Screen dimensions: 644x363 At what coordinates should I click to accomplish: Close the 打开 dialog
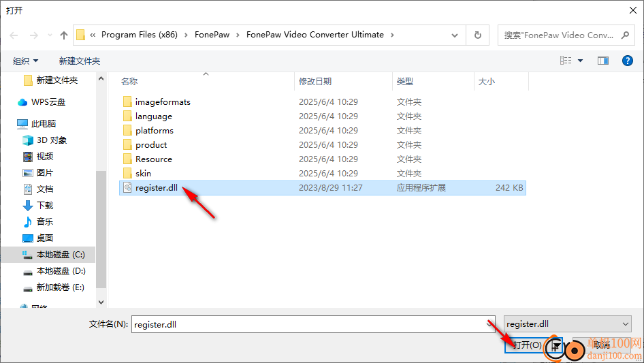[x=633, y=10]
